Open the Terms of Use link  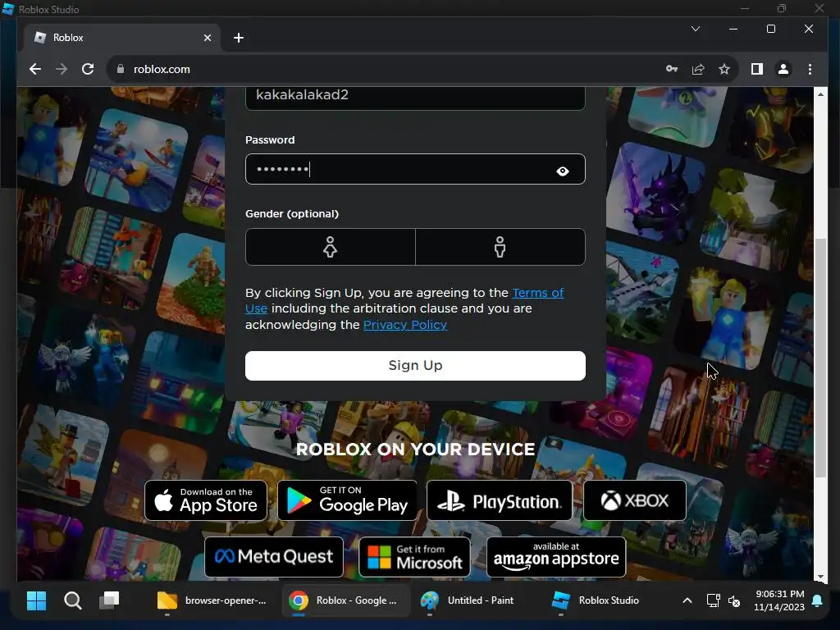click(538, 293)
